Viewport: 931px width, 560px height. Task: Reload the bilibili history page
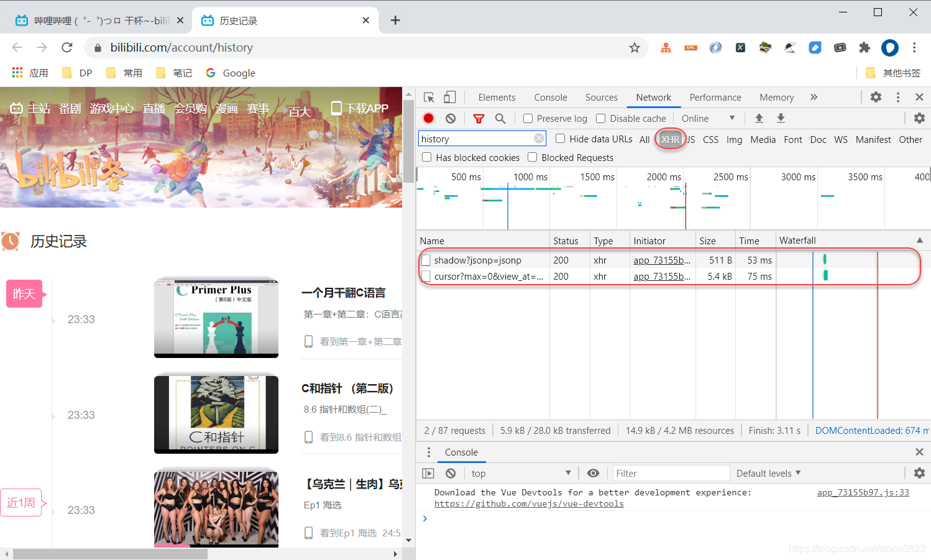67,47
